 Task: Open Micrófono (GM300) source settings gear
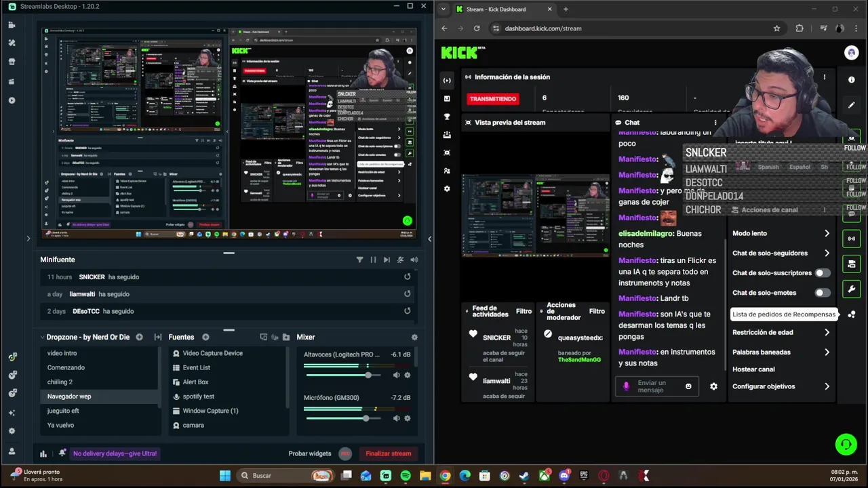408,418
